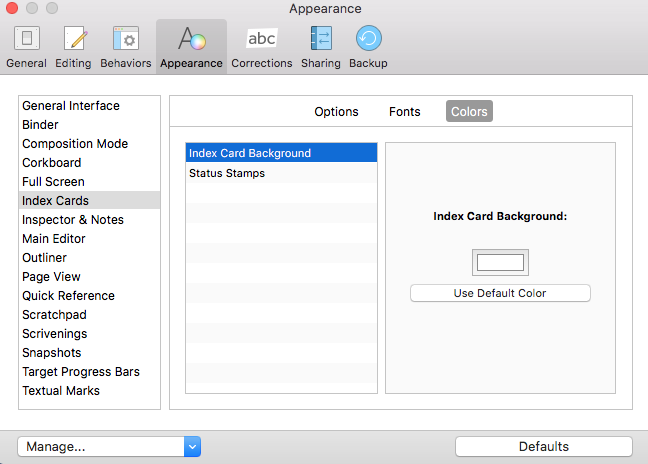The width and height of the screenshot is (648, 464).
Task: Select Scratchpad in the sidebar list
Action: [x=89, y=315]
